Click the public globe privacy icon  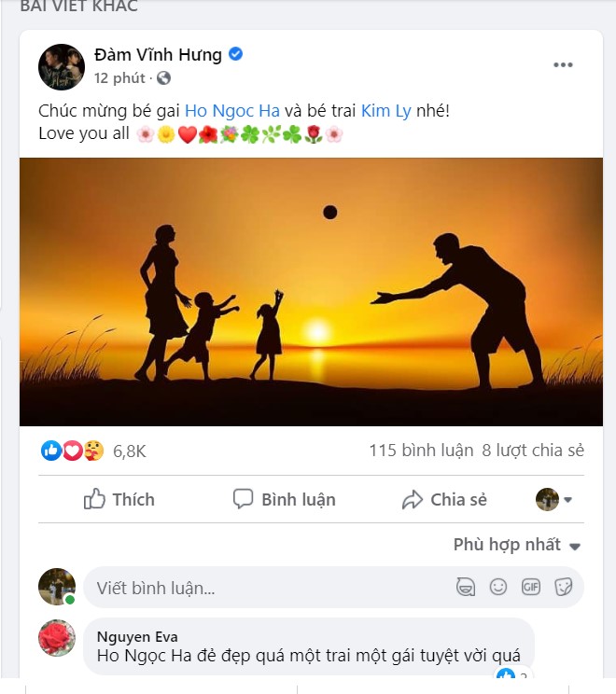[x=164, y=78]
